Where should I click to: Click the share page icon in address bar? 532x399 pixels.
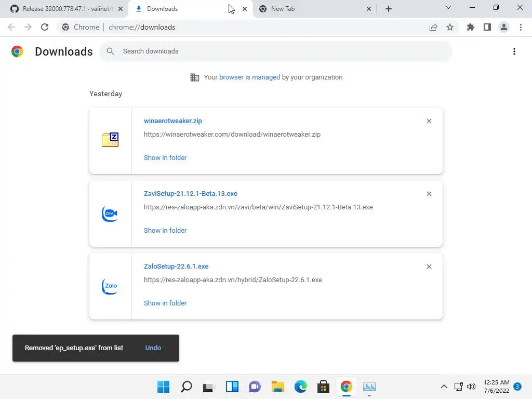[433, 27]
